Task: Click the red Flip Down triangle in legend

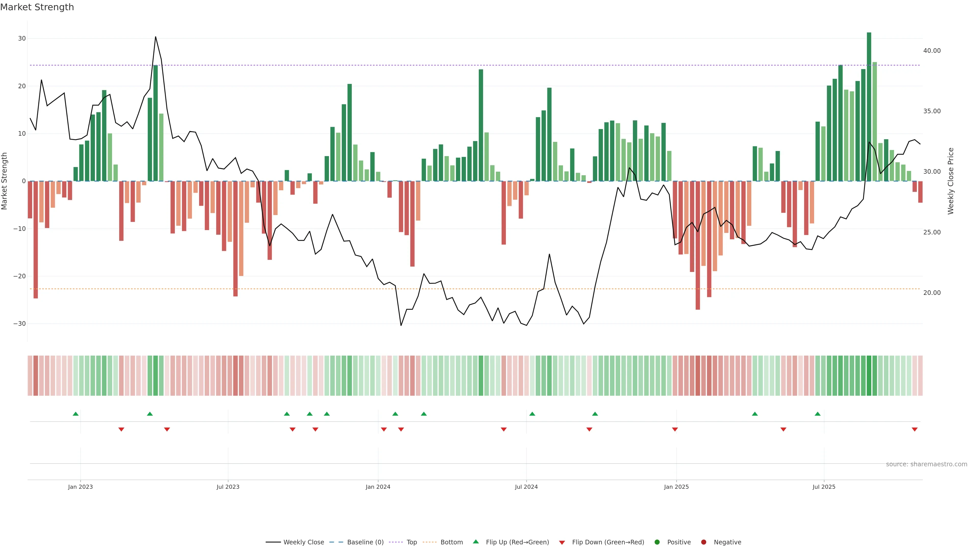Action: tap(562, 543)
